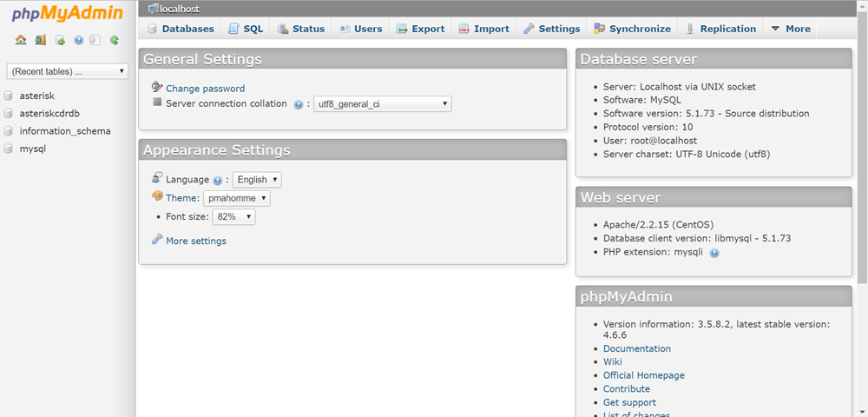Click the Language globe-person icon
Viewport: 868px width, 417px height.
point(157,177)
